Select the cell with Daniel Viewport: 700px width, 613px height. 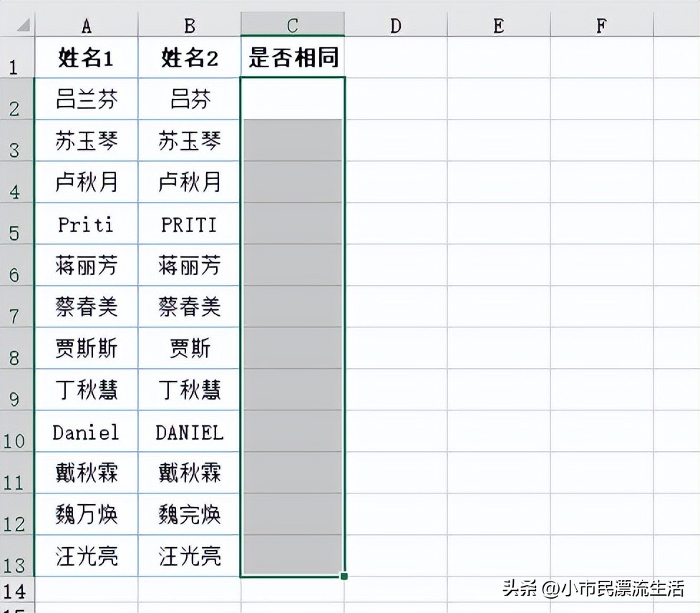[x=86, y=431]
